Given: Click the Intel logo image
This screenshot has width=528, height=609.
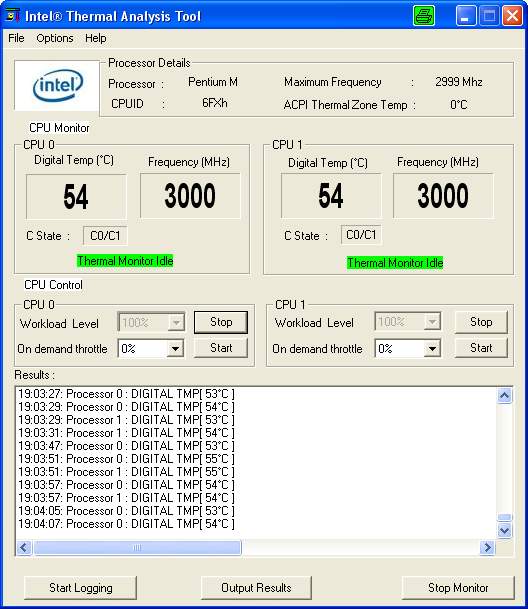Looking at the screenshot, I should click(x=57, y=85).
